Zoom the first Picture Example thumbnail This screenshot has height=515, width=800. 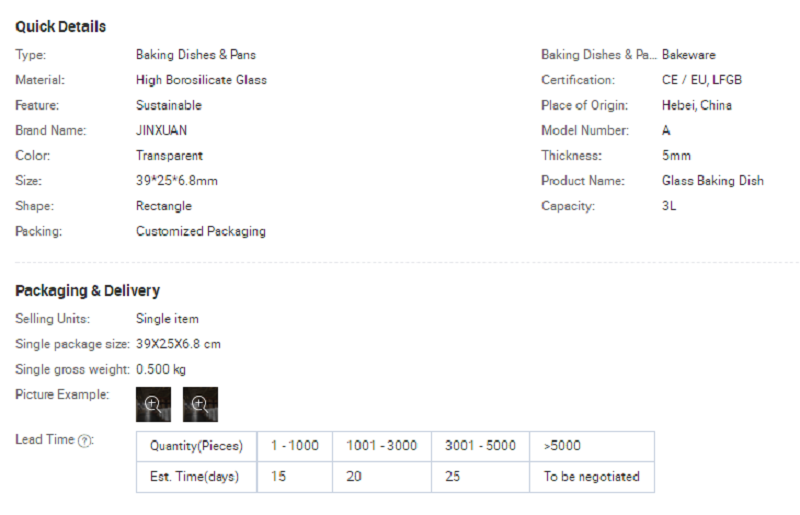pyautogui.click(x=154, y=404)
